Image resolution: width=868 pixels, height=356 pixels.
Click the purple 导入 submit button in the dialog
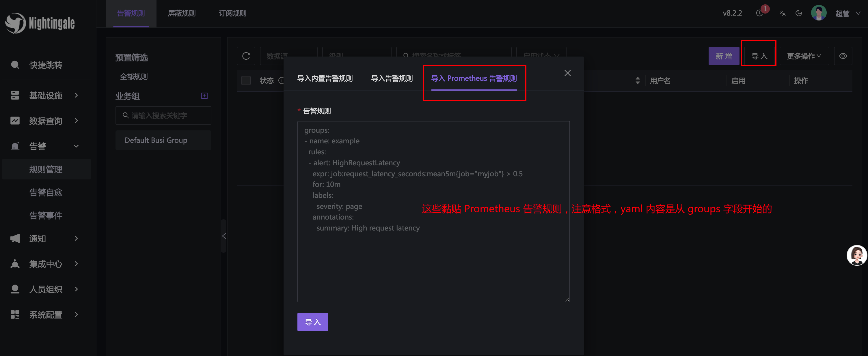tap(312, 322)
